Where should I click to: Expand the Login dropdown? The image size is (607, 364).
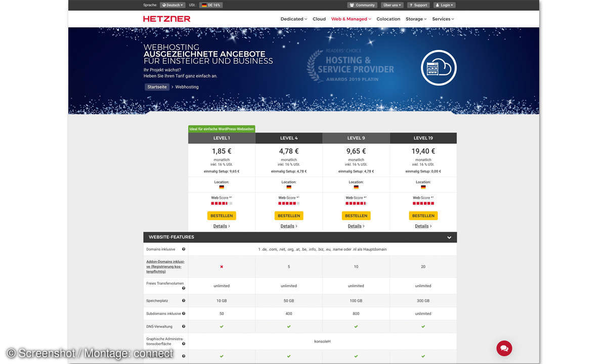click(445, 5)
